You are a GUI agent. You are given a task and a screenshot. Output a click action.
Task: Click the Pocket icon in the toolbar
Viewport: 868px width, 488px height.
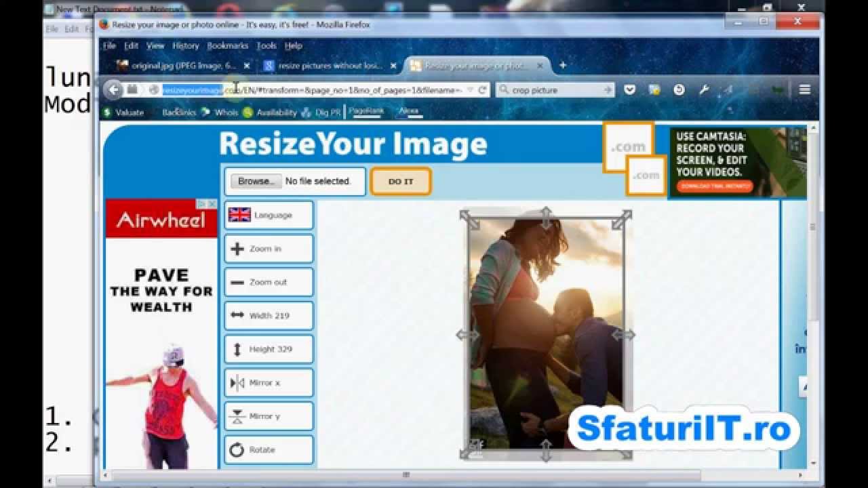coord(629,89)
